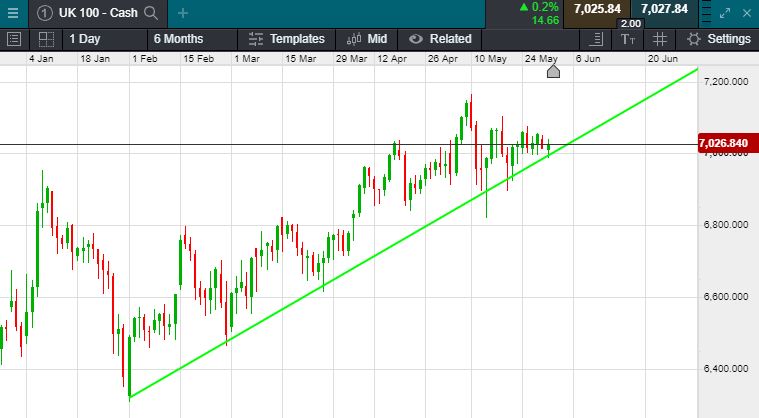Click the 1 Mar date label
759x418 pixels.
247,59
